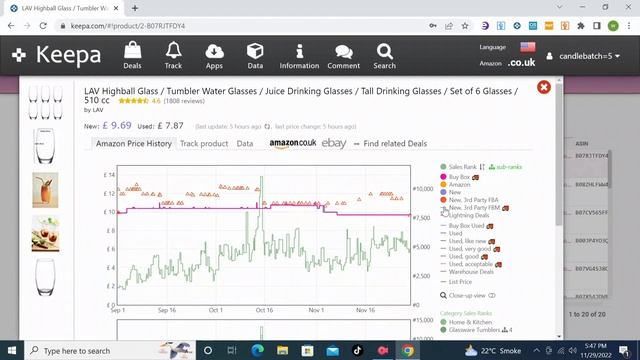640x360 pixels.
Task: Toggle the Amazon price line
Action: click(x=455, y=184)
